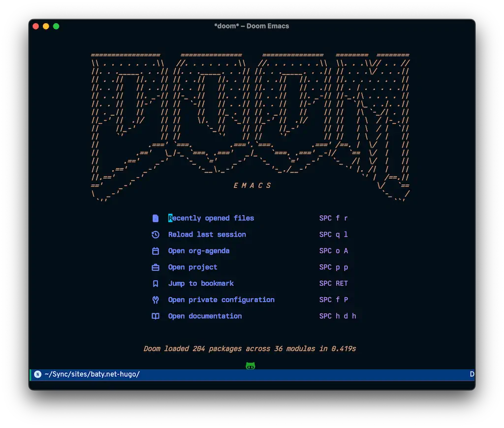Select the Jump to bookmark text
Viewport: 504px width, 428px height.
click(201, 283)
